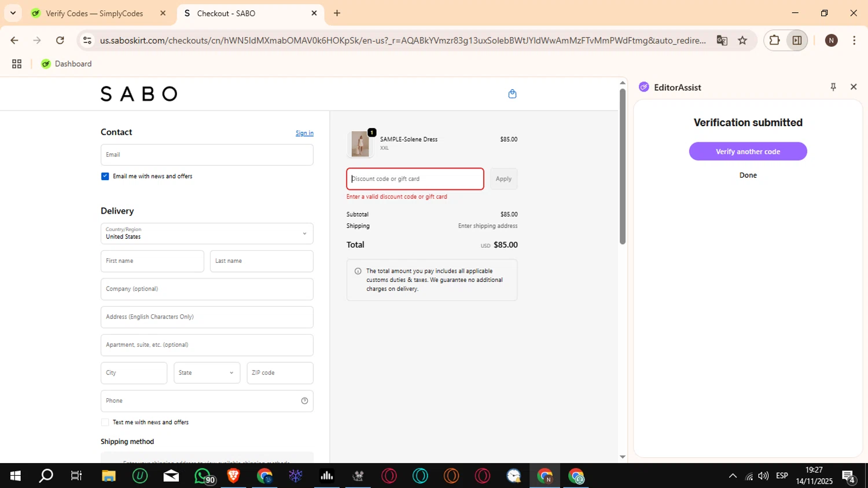
Task: Open the Mail app on taskbar
Action: [171, 476]
